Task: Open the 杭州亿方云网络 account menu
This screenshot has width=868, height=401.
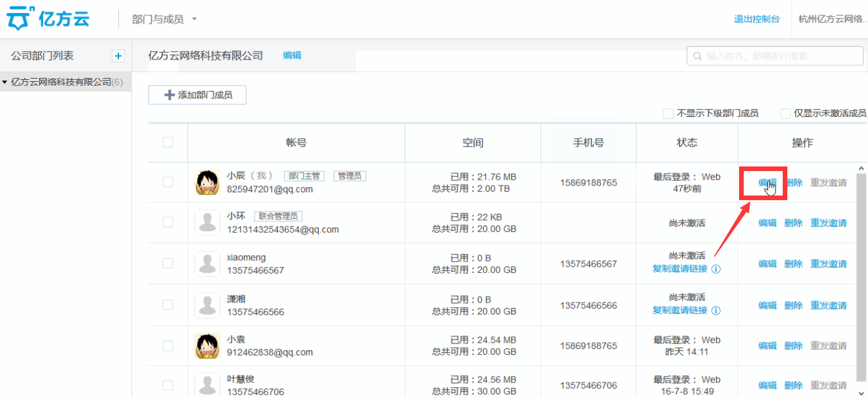Action: 832,19
